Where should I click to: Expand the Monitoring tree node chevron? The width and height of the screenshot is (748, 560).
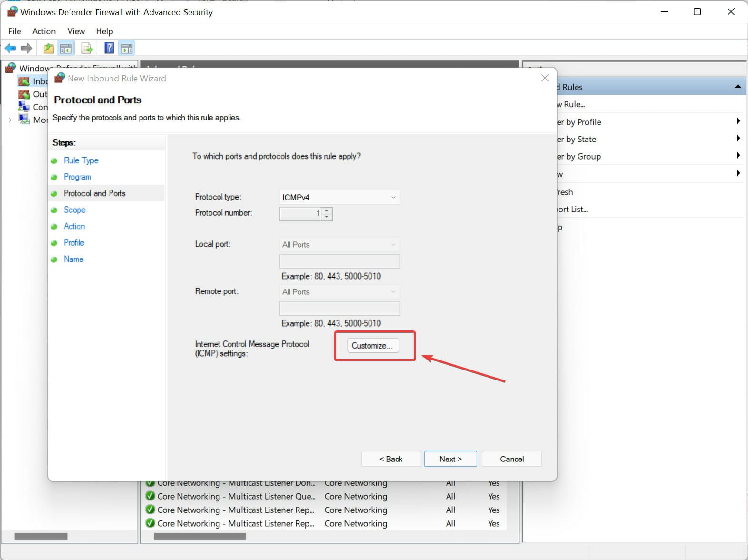click(10, 120)
